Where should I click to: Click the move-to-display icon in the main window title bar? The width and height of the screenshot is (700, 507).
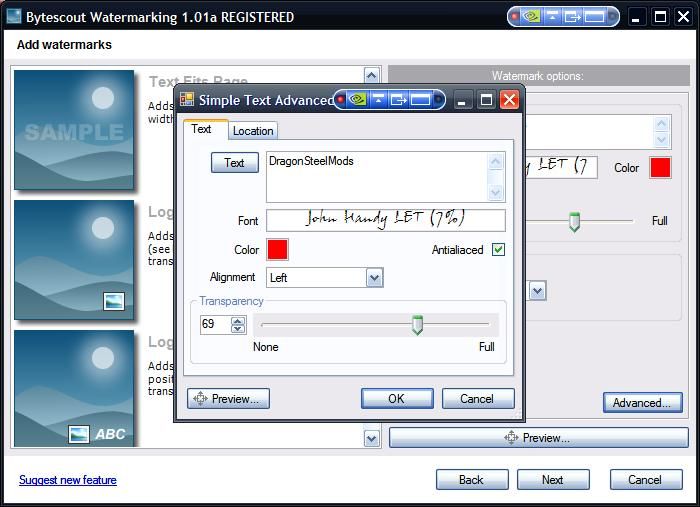[x=573, y=17]
